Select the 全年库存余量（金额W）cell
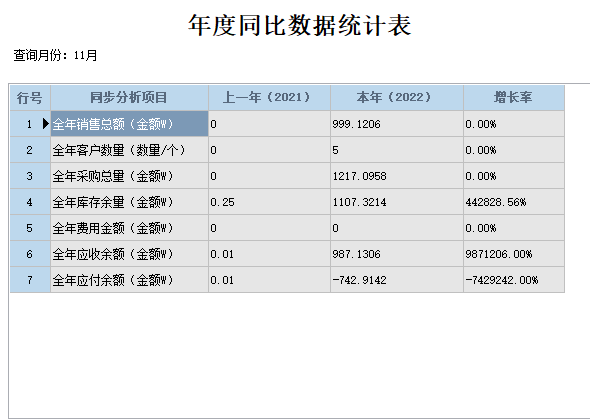 pyautogui.click(x=129, y=202)
